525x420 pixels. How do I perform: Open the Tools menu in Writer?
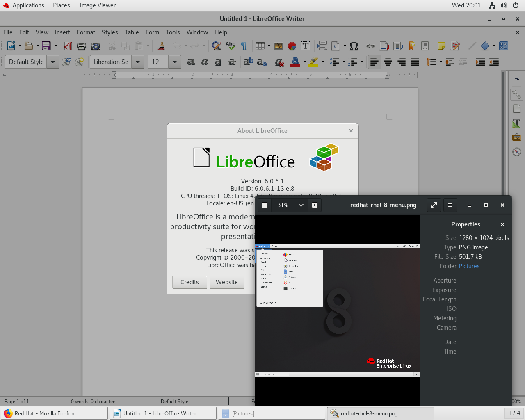tap(173, 32)
